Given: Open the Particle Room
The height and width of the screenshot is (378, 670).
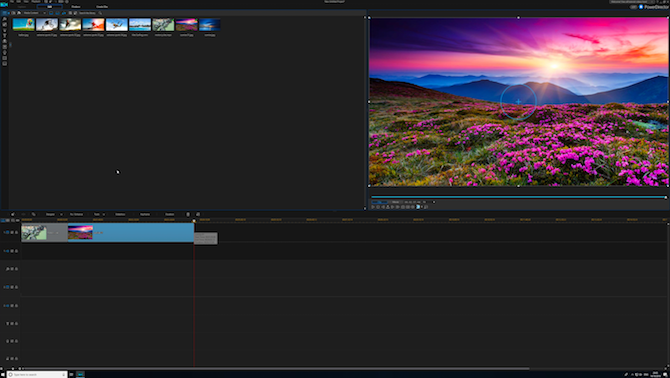Looking at the screenshot, I should click(x=5, y=30).
